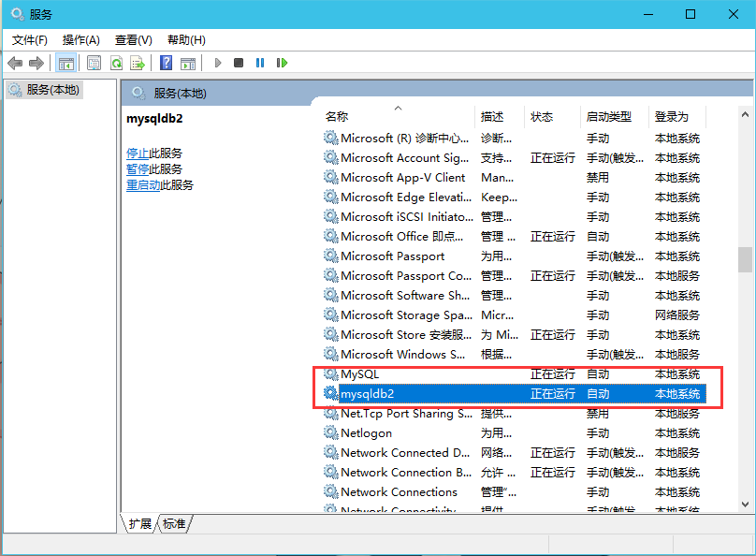
Task: Open the 帮助(H) menu
Action: pyautogui.click(x=186, y=40)
